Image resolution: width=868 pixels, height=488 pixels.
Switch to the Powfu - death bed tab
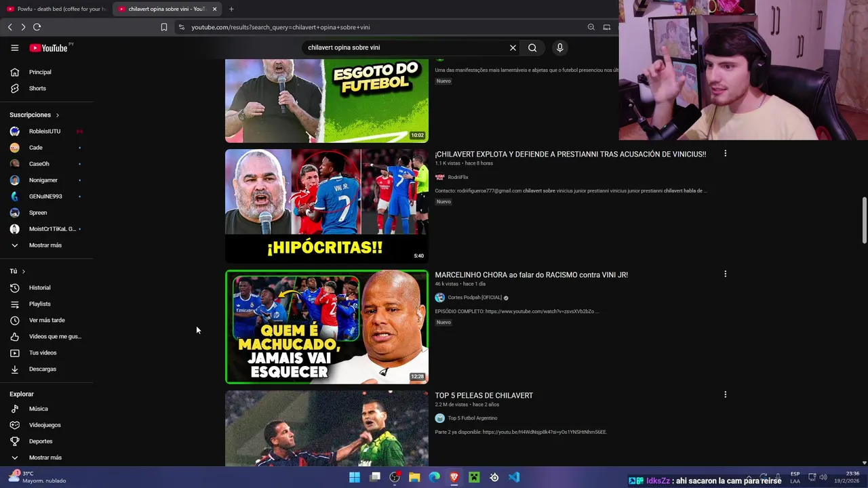point(56,9)
